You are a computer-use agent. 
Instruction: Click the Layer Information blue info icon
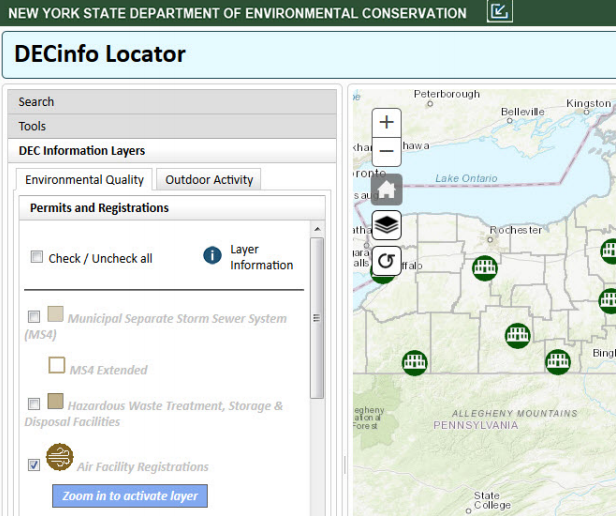click(212, 255)
